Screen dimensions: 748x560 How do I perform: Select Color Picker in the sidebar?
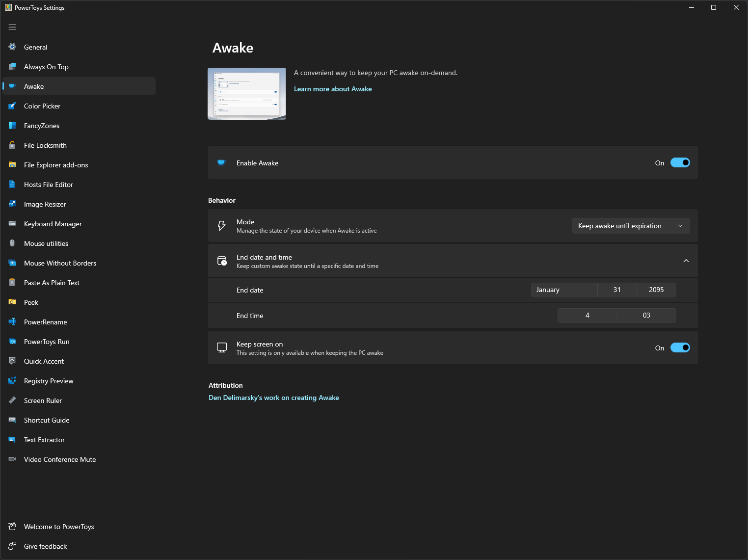(x=79, y=106)
